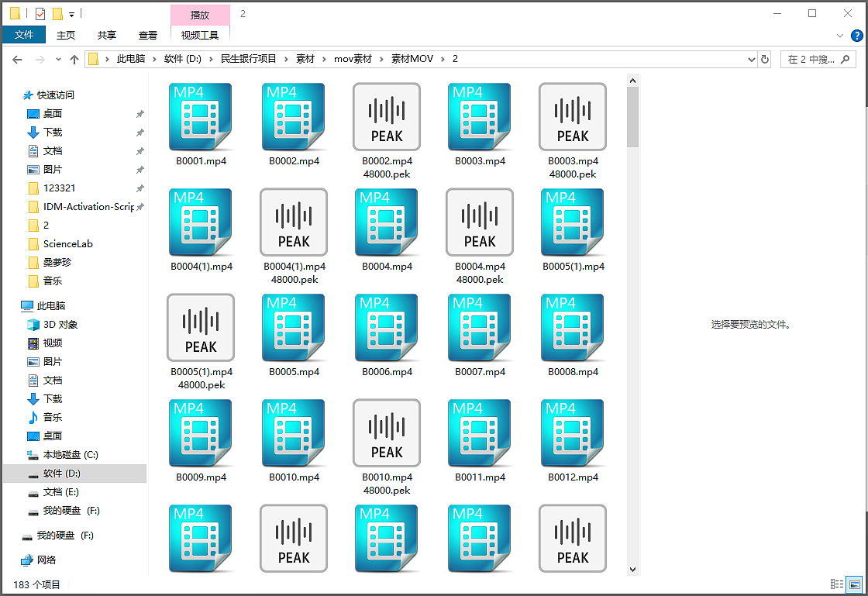This screenshot has width=868, height=596.
Task: Select the B0006.mp4 video file icon
Action: click(387, 328)
